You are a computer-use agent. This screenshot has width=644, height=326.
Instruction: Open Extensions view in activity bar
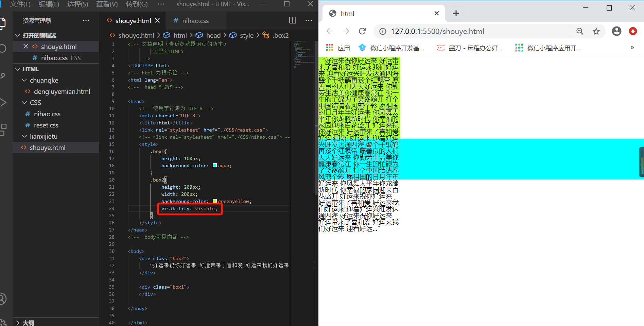point(3,130)
